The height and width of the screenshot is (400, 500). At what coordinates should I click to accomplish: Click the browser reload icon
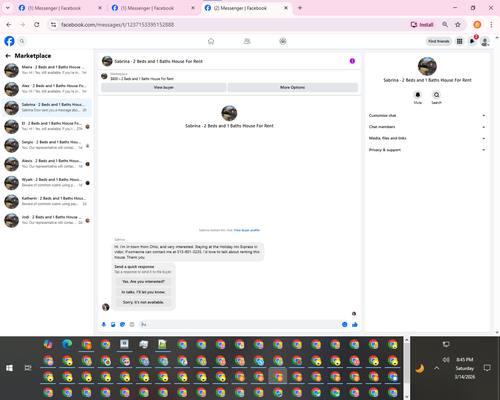(37, 25)
